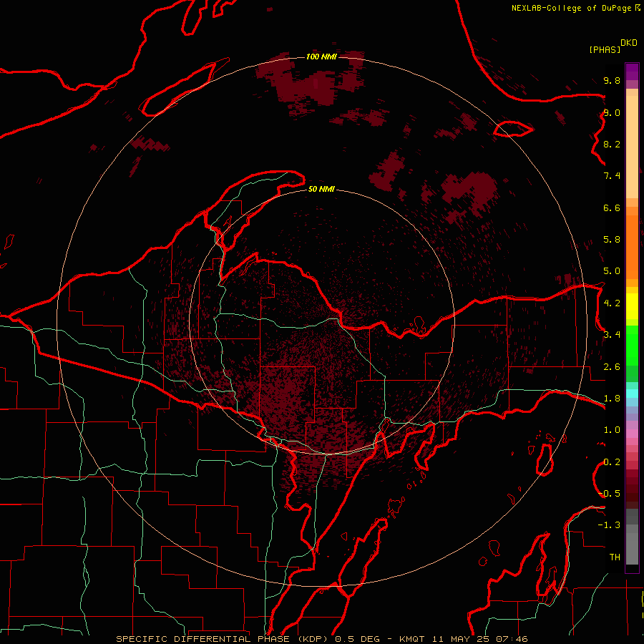
Task: Select the 6.6 value on color scale
Action: [x=612, y=208]
